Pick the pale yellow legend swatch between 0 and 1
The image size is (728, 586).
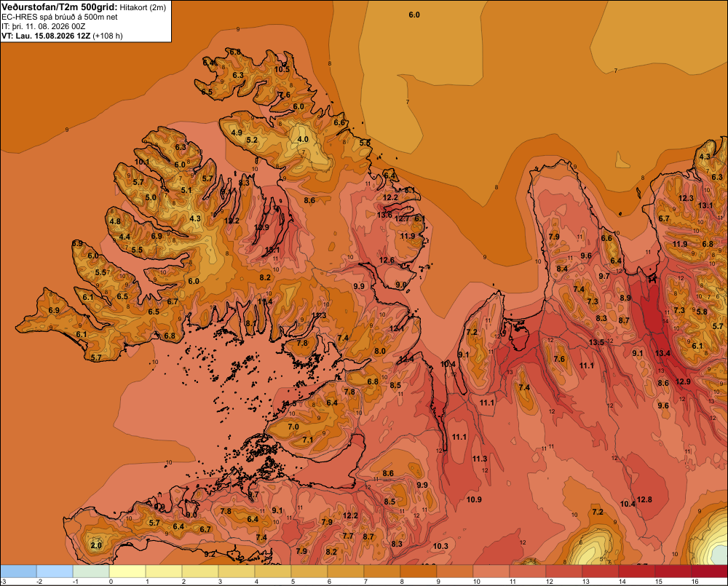pos(127,571)
